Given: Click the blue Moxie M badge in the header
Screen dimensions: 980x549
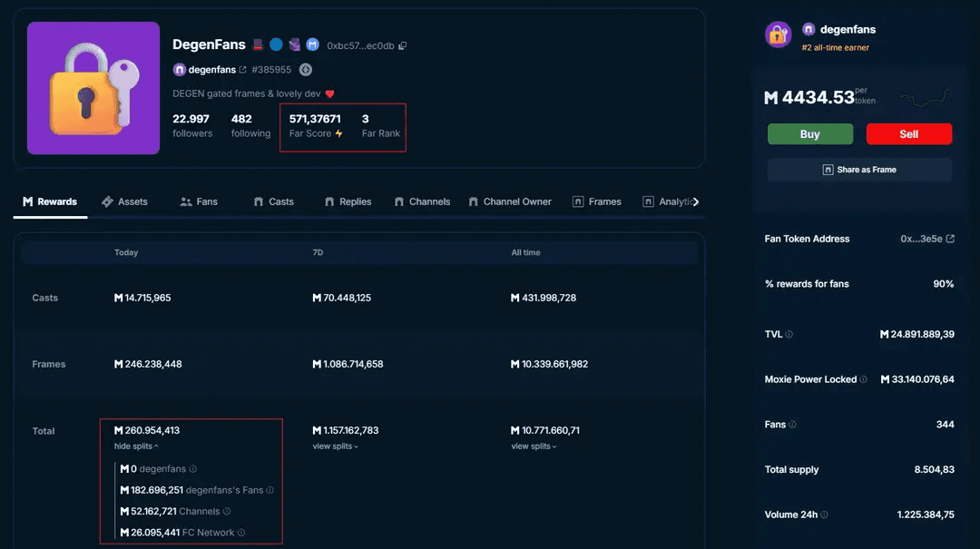Looking at the screenshot, I should [x=312, y=44].
